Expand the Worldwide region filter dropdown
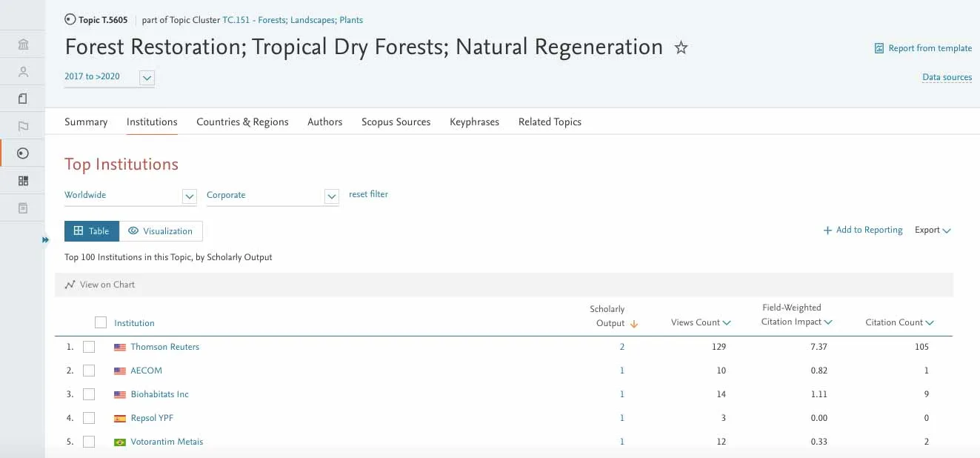This screenshot has height=458, width=980. point(190,196)
